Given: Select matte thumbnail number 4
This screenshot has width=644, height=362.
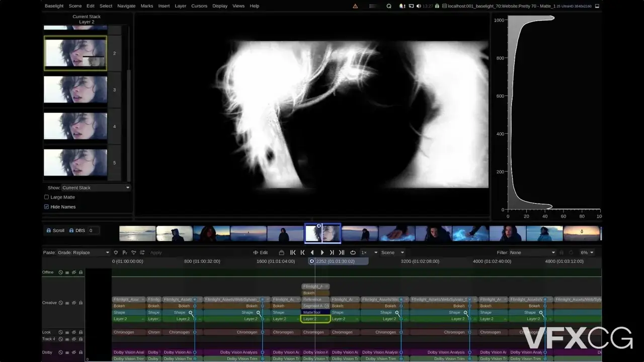Looking at the screenshot, I should pos(75,126).
